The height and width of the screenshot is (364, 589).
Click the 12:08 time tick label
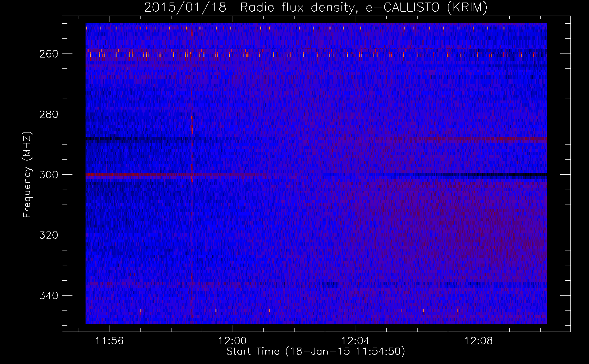(479, 341)
